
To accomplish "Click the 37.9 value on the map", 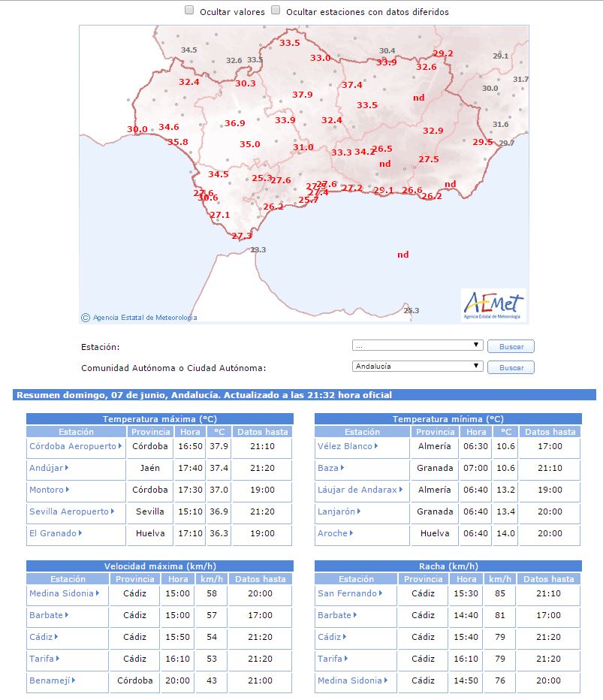I will tap(302, 95).
